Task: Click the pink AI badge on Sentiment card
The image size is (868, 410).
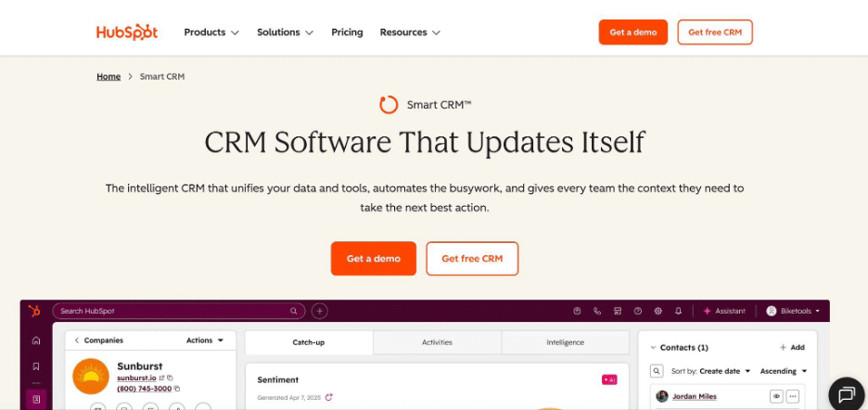Action: click(x=609, y=380)
